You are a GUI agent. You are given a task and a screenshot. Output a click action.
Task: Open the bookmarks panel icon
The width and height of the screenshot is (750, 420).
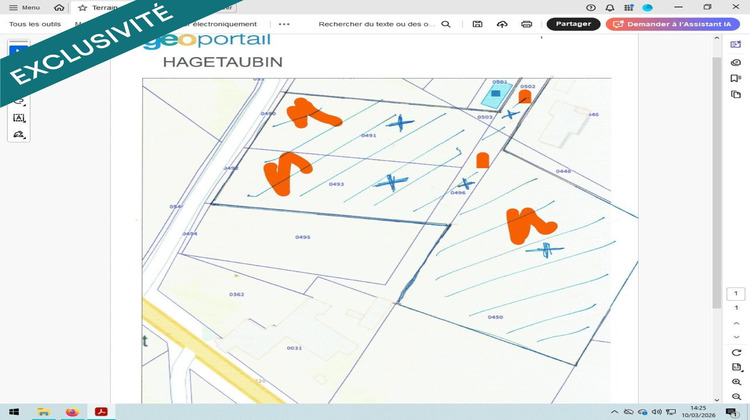coord(736,78)
